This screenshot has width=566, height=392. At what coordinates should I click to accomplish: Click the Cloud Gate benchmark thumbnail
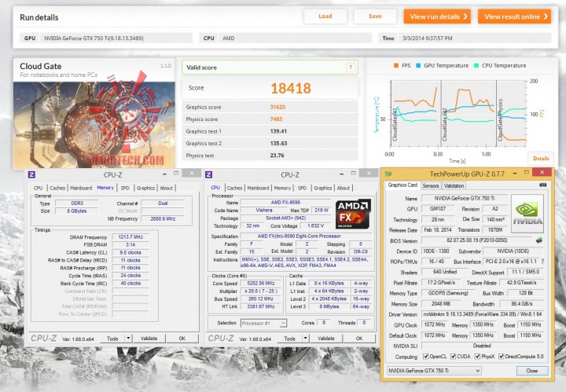(x=94, y=124)
